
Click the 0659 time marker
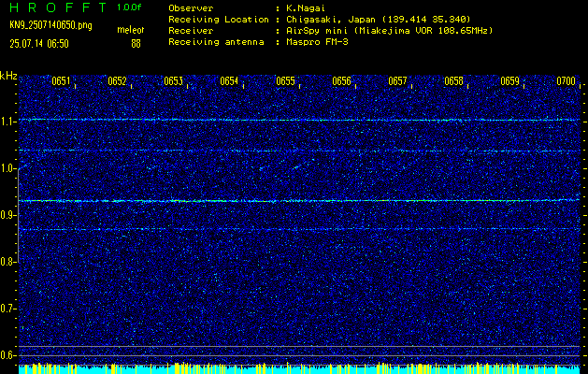coord(509,81)
